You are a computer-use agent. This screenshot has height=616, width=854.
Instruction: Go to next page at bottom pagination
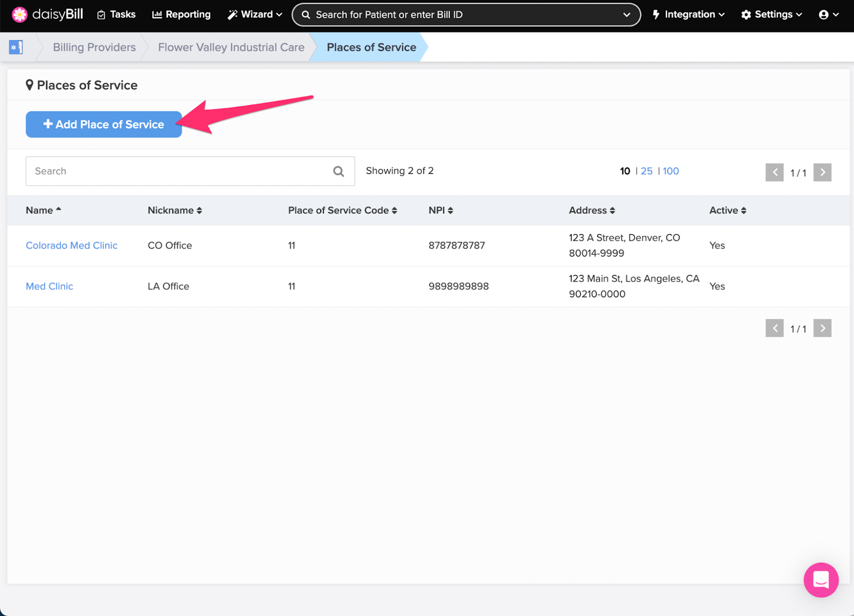point(823,328)
